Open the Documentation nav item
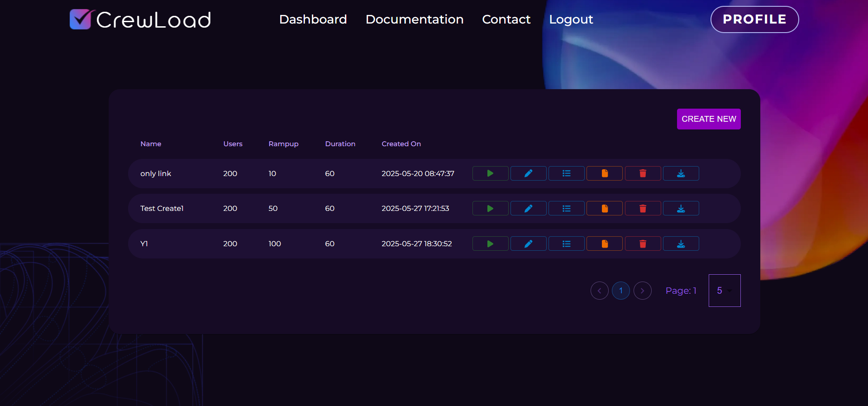Screen dimensions: 868x406 coord(415,19)
